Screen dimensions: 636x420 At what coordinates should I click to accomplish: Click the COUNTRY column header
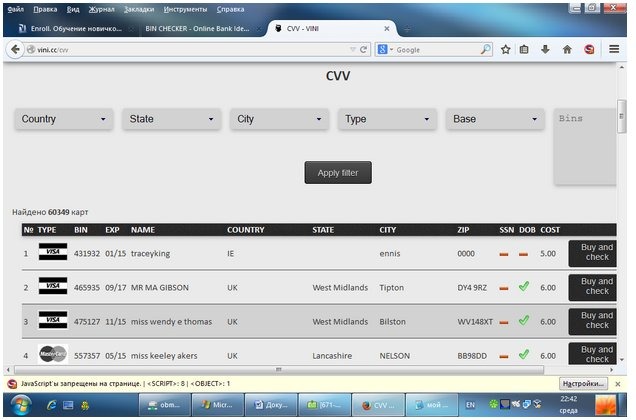(x=245, y=230)
